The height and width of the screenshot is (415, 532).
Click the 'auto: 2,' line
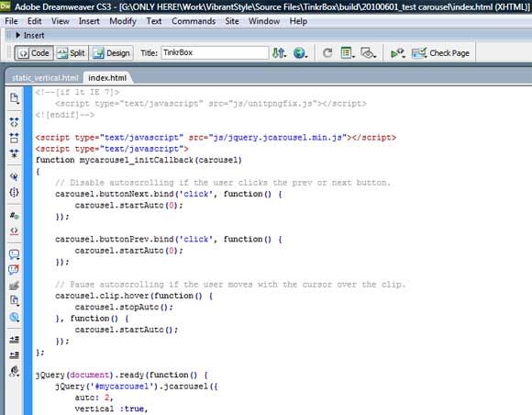tap(94, 398)
